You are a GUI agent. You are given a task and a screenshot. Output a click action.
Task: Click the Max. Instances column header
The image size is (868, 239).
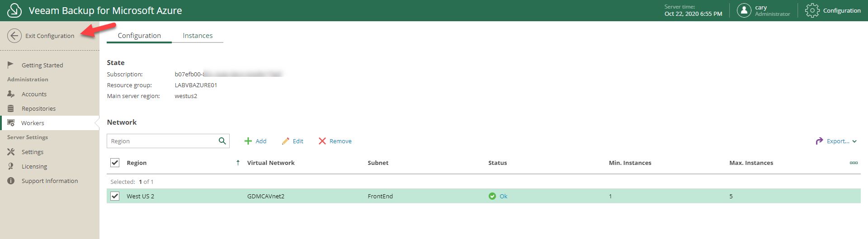[751, 163]
